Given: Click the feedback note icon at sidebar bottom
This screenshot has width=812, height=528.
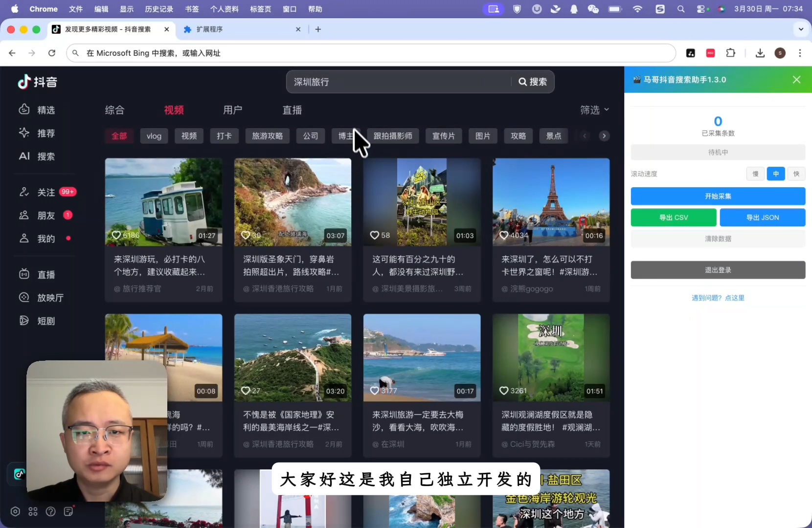Looking at the screenshot, I should 68,511.
